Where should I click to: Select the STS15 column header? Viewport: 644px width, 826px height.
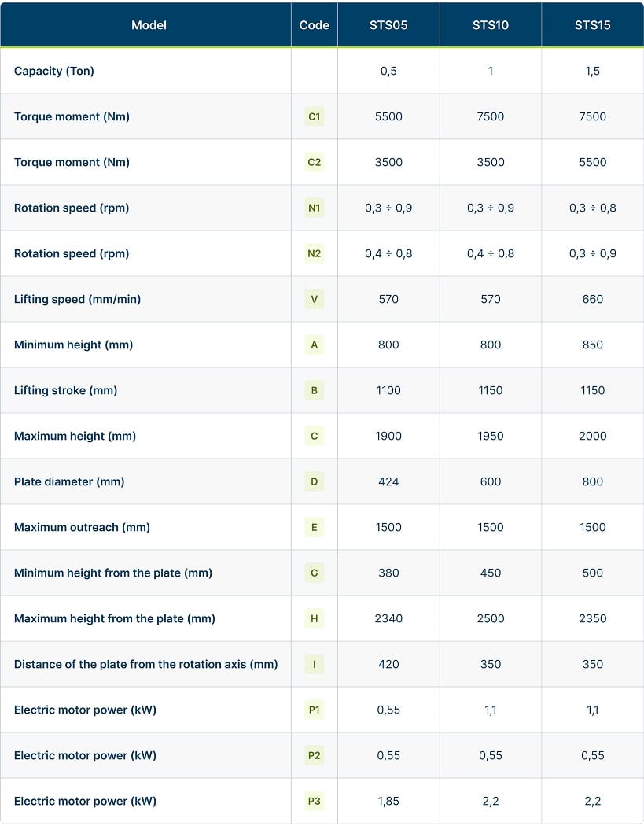click(593, 25)
